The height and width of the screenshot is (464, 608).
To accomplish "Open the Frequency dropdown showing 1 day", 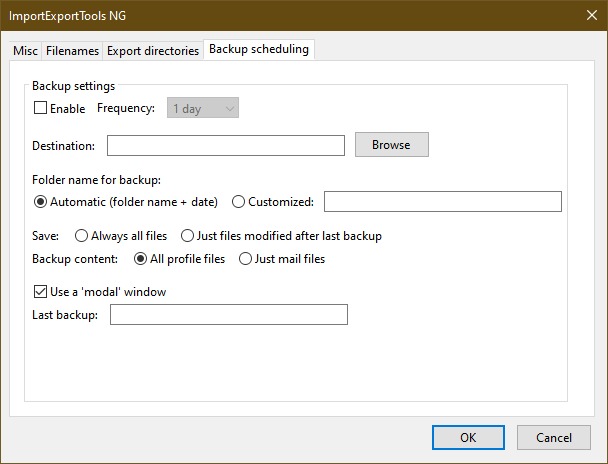I will 203,108.
